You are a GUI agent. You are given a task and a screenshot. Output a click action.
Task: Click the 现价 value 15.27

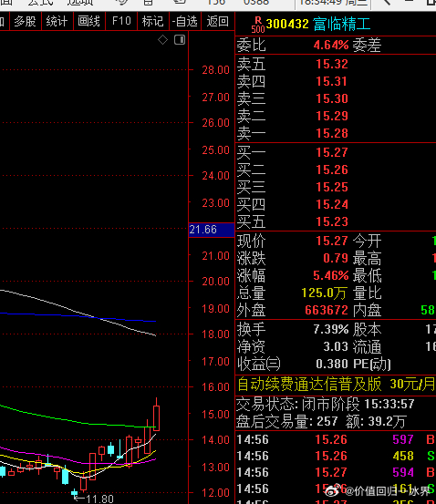point(332,241)
